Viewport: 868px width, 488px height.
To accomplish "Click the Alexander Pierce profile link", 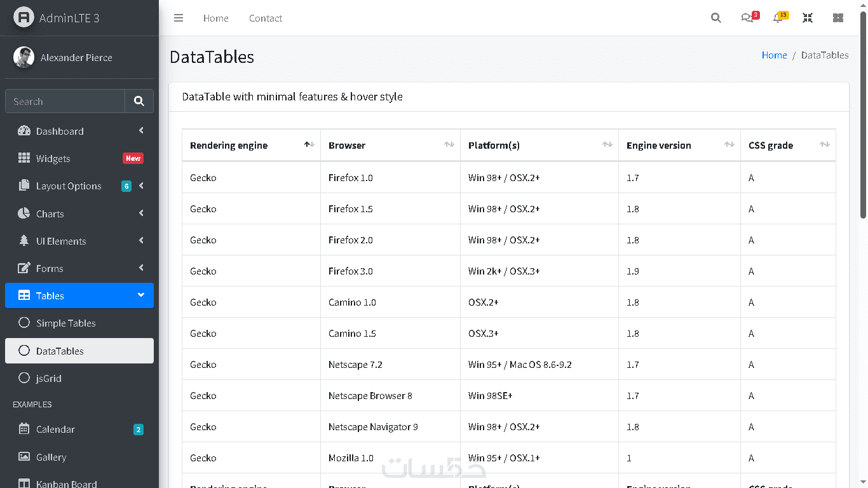I will (x=76, y=58).
